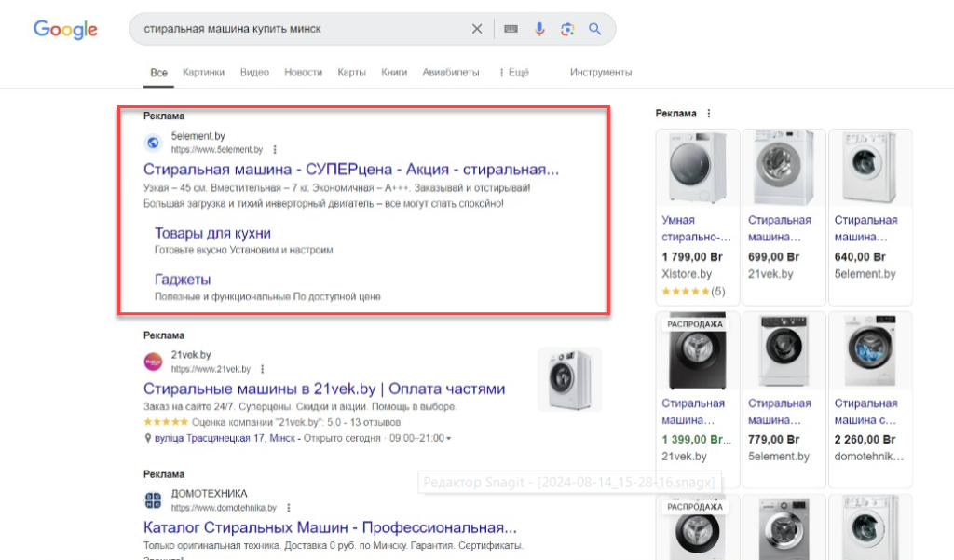
Task: Open the Товары для кухни sitelink
Action: pyautogui.click(x=212, y=233)
